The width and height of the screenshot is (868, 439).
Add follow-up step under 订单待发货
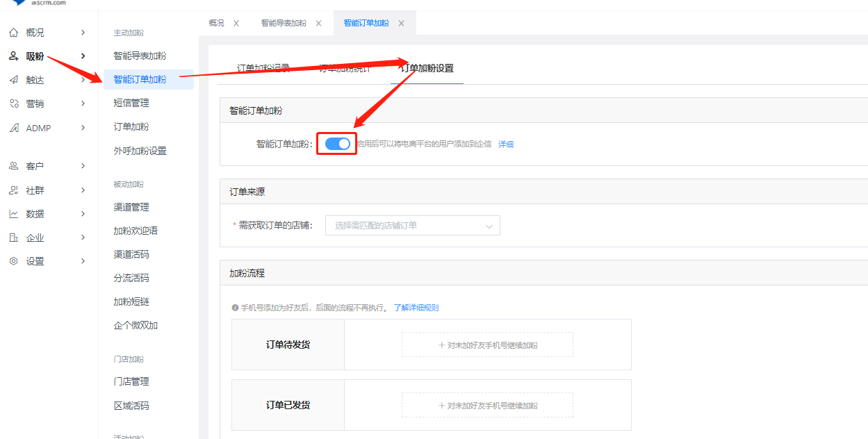click(487, 345)
